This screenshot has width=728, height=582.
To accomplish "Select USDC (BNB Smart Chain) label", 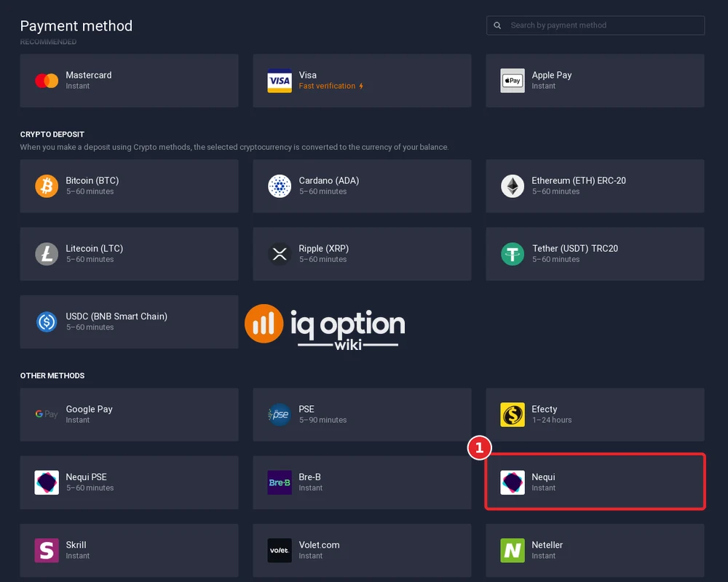I will (x=116, y=316).
